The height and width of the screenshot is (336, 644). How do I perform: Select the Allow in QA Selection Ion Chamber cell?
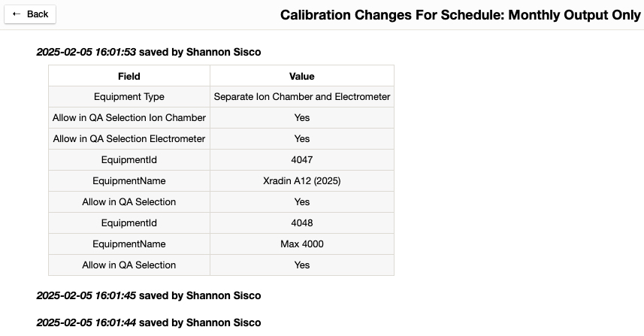(x=129, y=118)
